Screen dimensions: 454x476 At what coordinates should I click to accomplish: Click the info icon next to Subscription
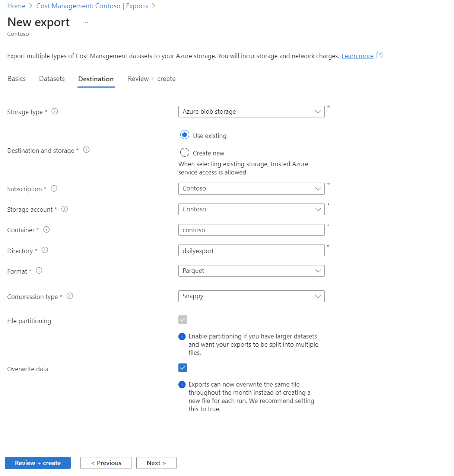54,189
